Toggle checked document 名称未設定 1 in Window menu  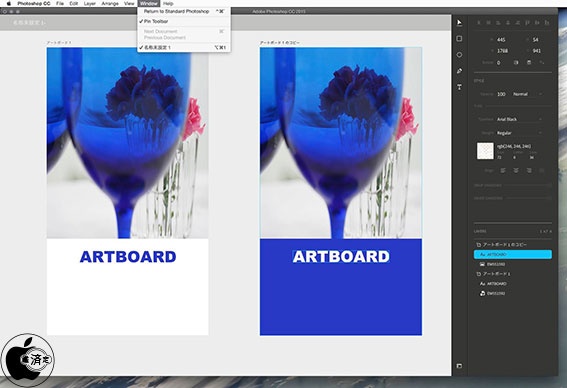[x=184, y=47]
